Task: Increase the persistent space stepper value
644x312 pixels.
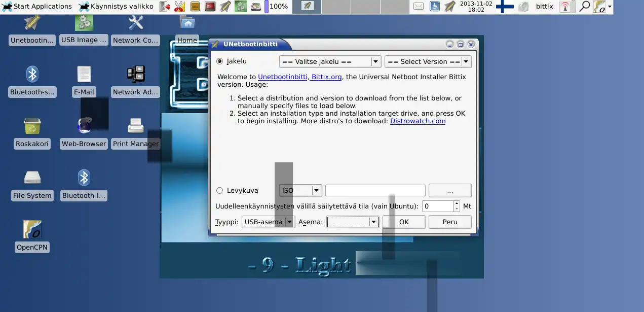Action: (x=457, y=204)
